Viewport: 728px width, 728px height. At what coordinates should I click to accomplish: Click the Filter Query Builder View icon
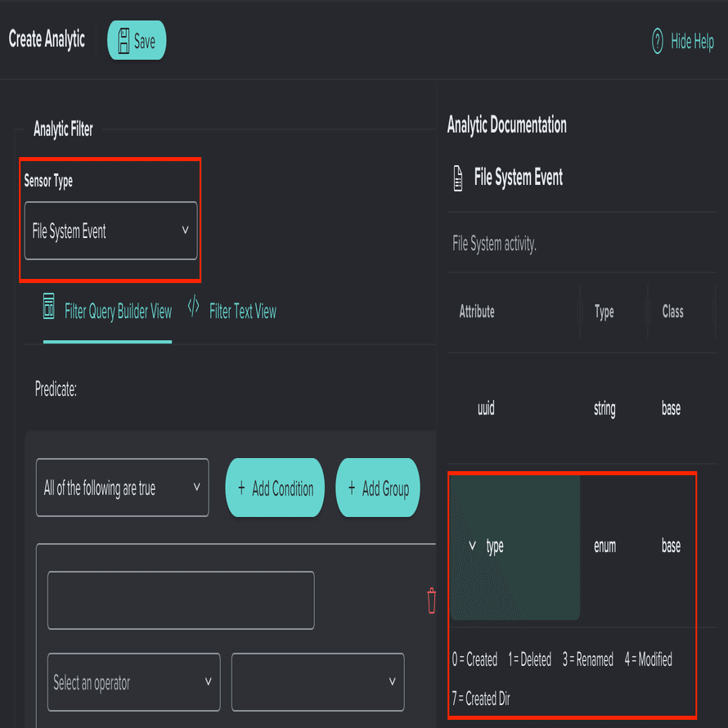[x=49, y=306]
